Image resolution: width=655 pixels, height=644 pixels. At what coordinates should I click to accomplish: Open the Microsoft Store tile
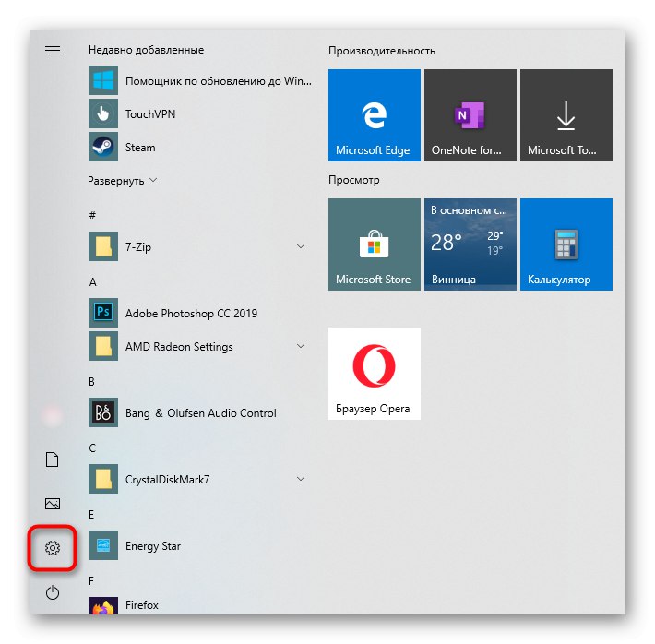[375, 244]
